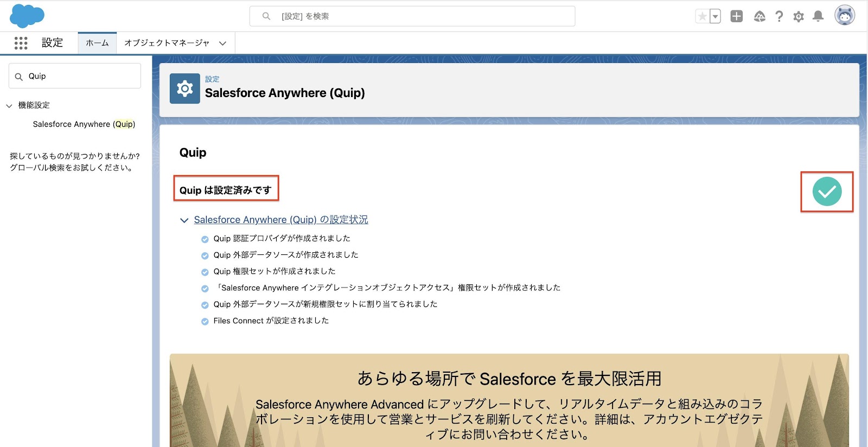The height and width of the screenshot is (447, 868).
Task: Click the 設定 breadcrumb above the title
Action: pos(212,79)
